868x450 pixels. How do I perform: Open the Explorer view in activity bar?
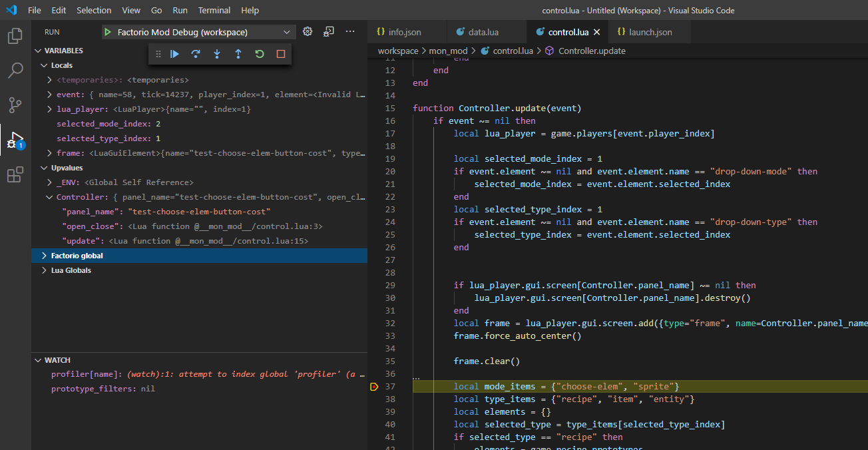pos(15,36)
